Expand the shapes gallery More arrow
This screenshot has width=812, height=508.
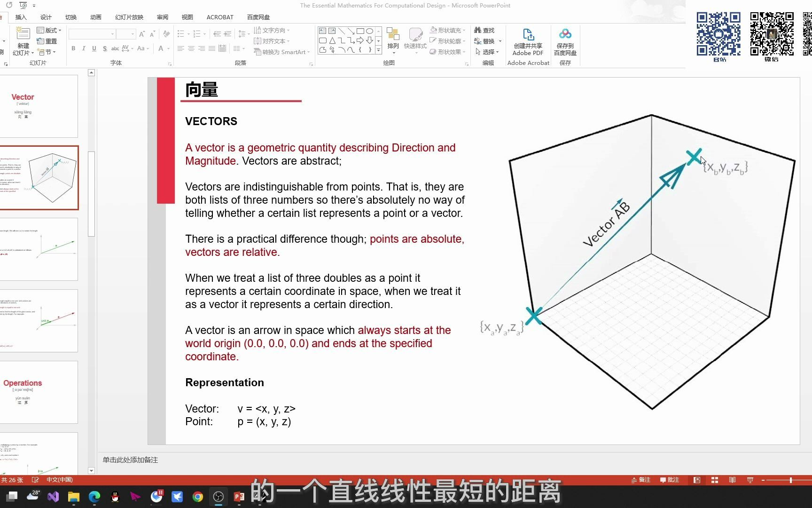[378, 49]
